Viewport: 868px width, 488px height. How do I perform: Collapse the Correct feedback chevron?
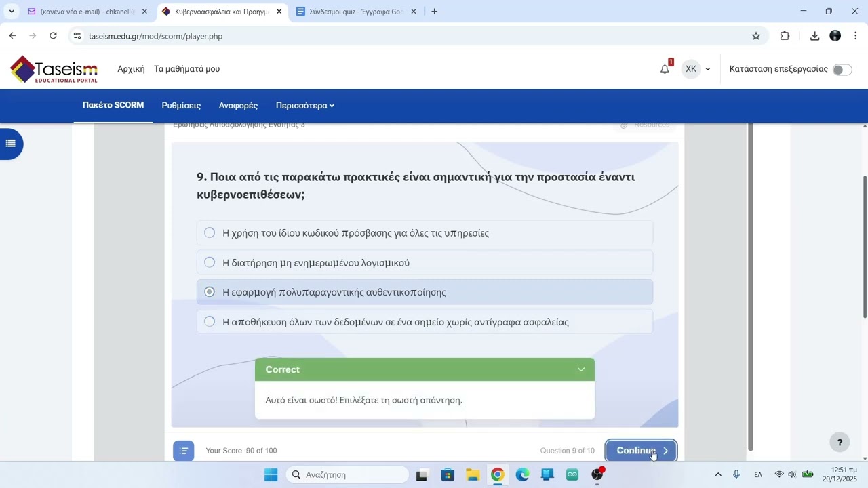[581, 369]
